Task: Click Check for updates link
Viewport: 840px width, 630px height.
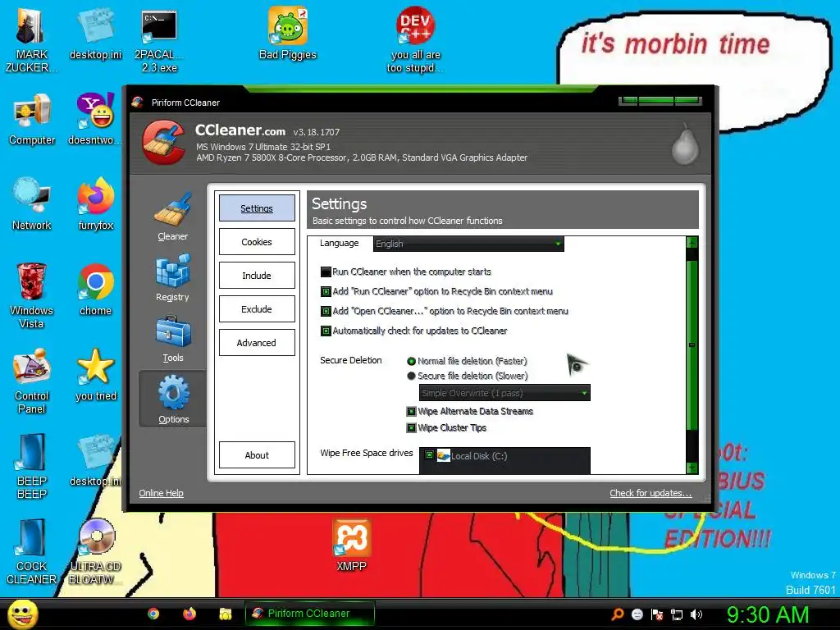Action: [651, 493]
